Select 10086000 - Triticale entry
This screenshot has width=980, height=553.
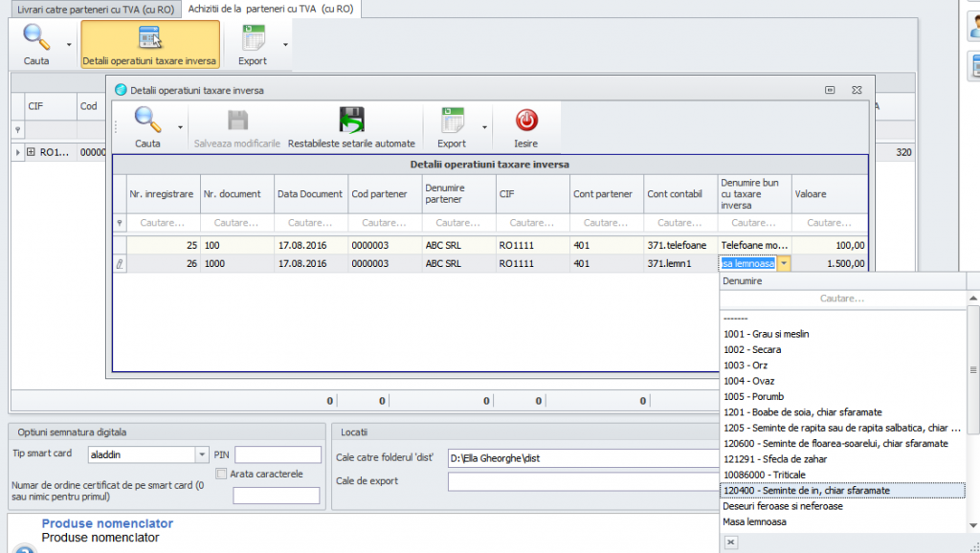point(842,475)
